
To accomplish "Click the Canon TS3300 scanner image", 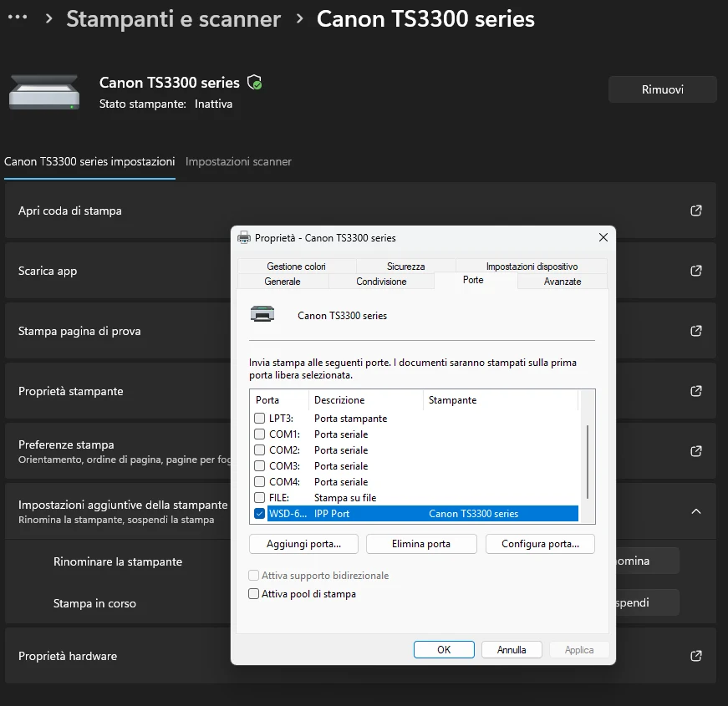I will click(44, 93).
